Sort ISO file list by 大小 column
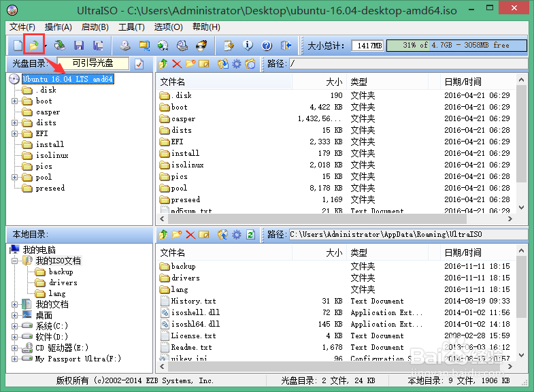 click(x=319, y=82)
